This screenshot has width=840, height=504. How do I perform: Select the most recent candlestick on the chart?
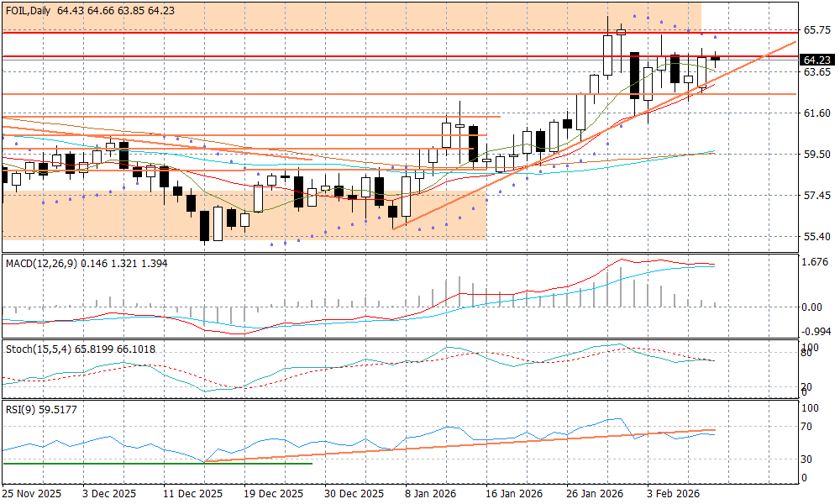pyautogui.click(x=716, y=58)
